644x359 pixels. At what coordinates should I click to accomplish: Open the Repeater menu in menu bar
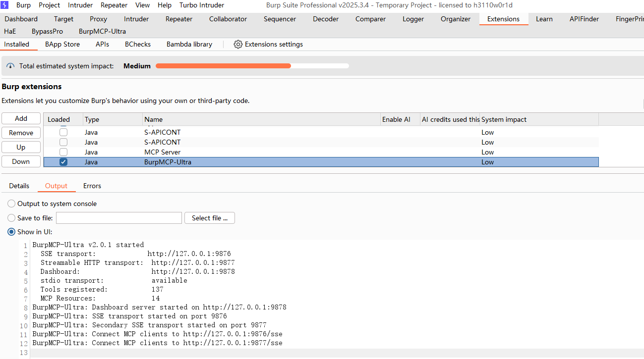pos(114,5)
